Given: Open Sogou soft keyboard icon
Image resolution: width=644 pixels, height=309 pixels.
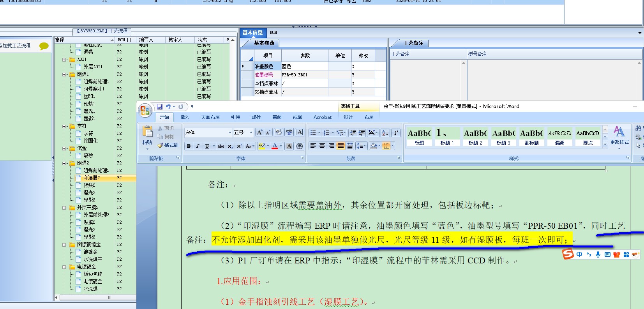Looking at the screenshot, I should click(x=607, y=254).
